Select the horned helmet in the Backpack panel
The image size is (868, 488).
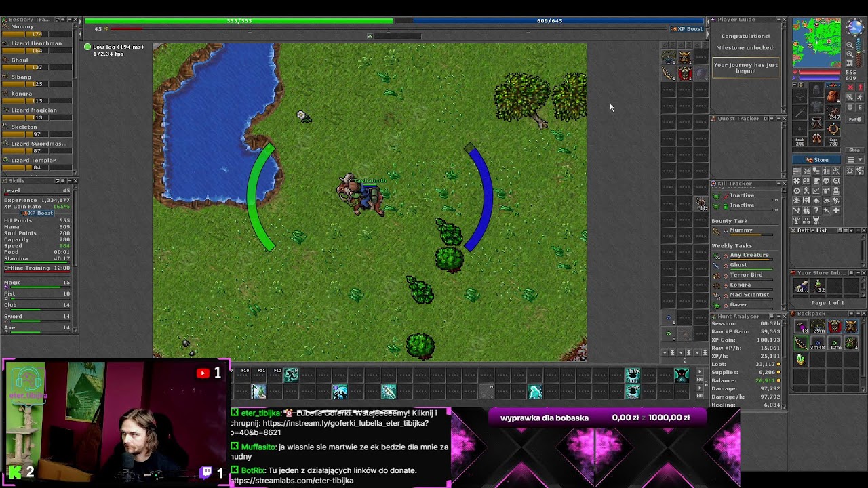click(x=850, y=328)
